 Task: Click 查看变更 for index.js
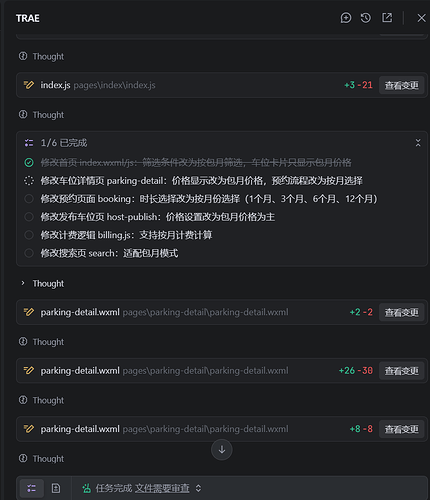click(x=401, y=85)
